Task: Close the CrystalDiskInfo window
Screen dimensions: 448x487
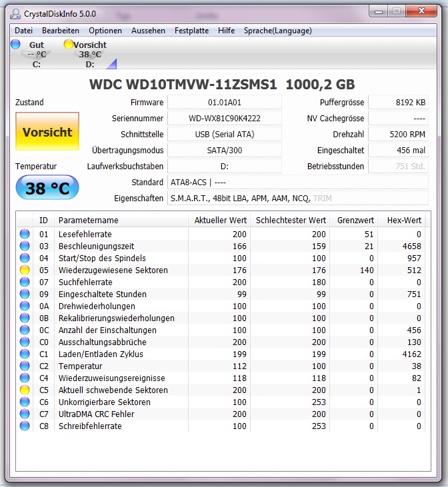Action: click(421, 11)
